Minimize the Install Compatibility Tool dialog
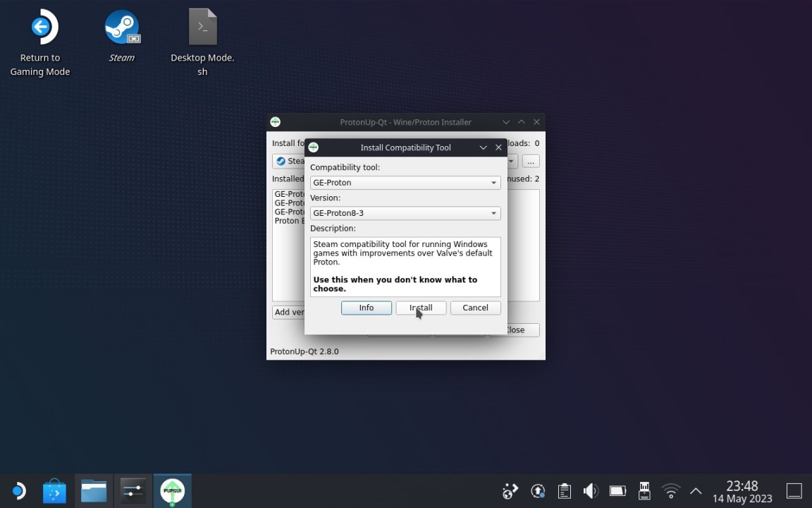The height and width of the screenshot is (508, 812). tap(483, 147)
